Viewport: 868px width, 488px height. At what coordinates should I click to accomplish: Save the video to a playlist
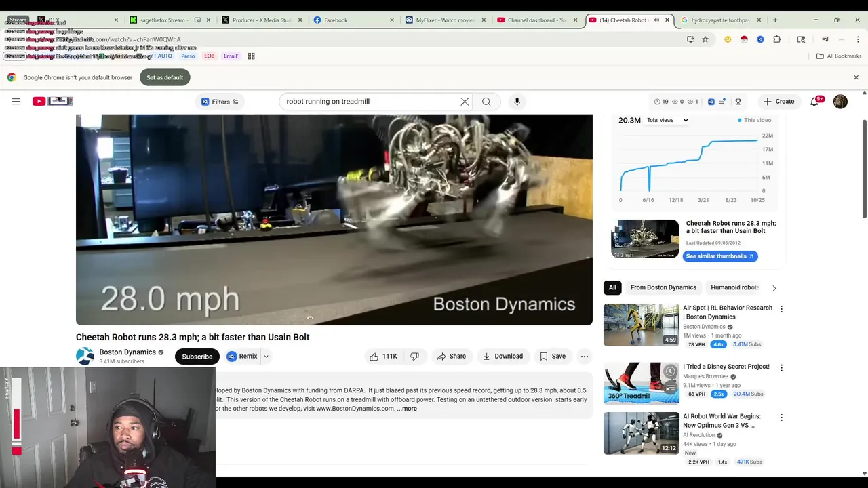click(x=552, y=357)
